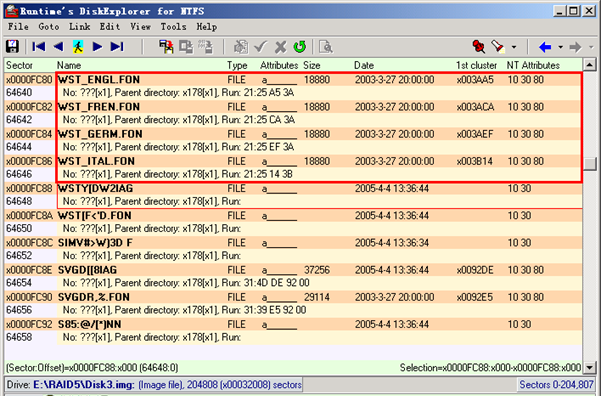Click the Drive E:\RAID5\Disk3.img status entry
The width and height of the screenshot is (601, 396).
point(154,384)
